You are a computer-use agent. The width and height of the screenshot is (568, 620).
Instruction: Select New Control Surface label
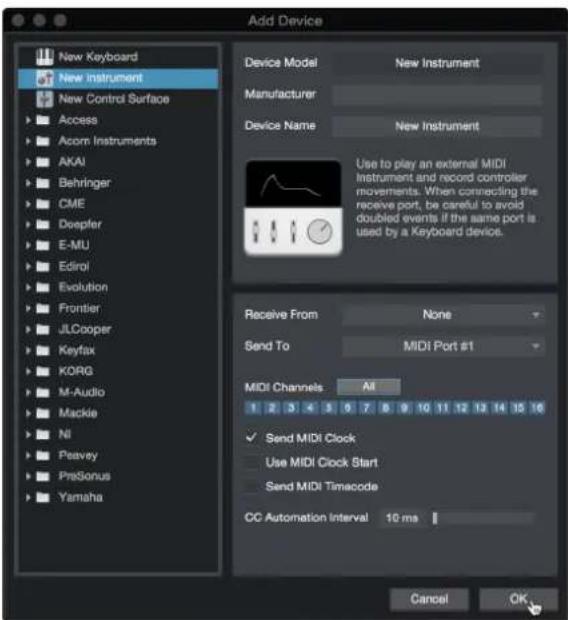(114, 99)
